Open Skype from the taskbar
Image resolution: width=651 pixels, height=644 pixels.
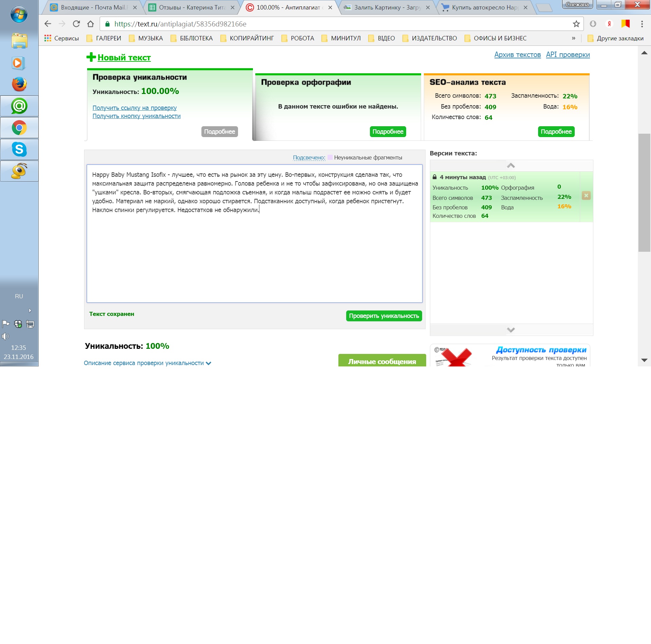pyautogui.click(x=19, y=149)
